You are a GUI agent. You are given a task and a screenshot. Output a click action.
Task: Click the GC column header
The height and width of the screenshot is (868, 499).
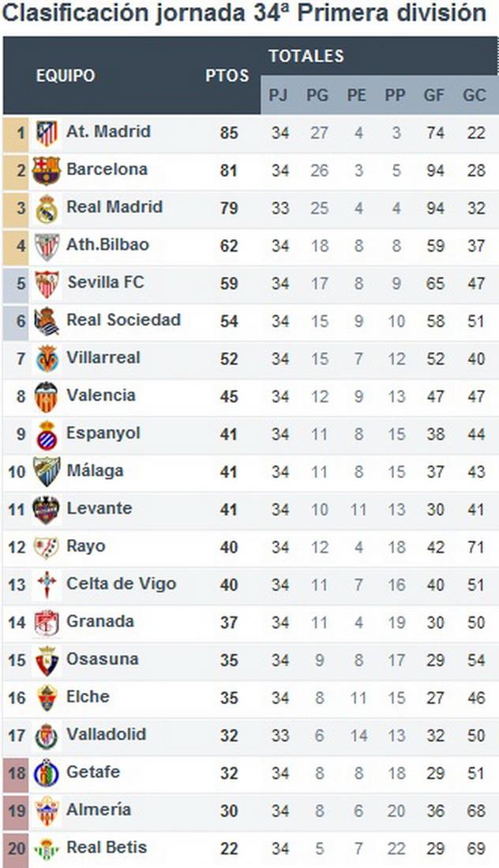pos(474,95)
